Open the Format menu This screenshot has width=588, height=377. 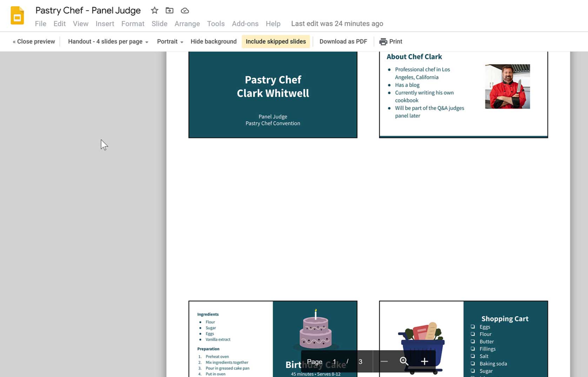point(133,23)
